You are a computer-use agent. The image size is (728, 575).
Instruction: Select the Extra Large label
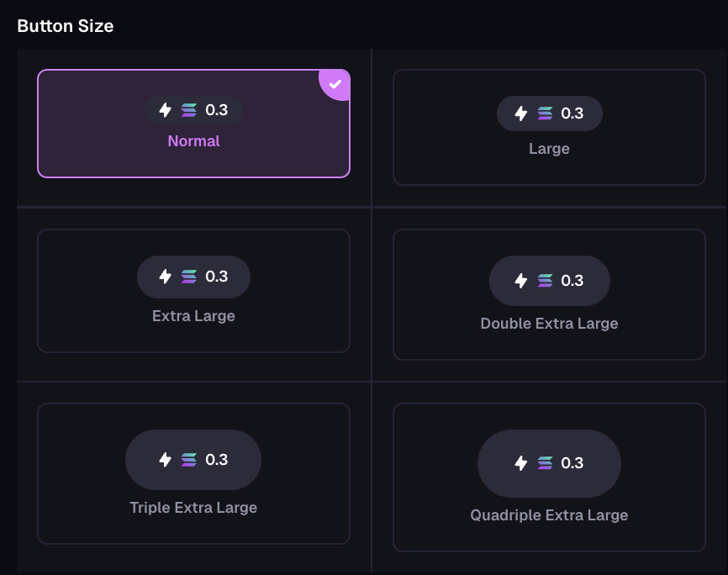(193, 316)
